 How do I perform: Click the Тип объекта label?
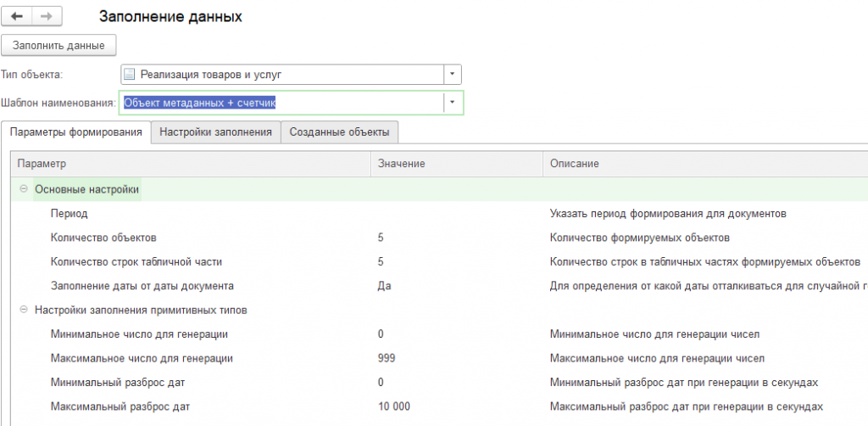click(x=32, y=74)
